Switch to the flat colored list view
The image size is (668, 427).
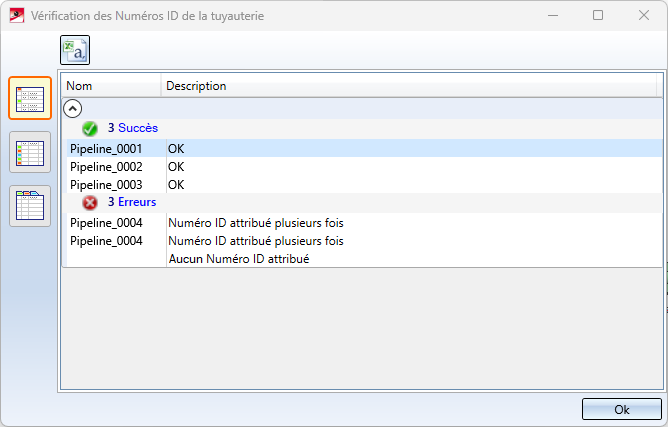30,152
